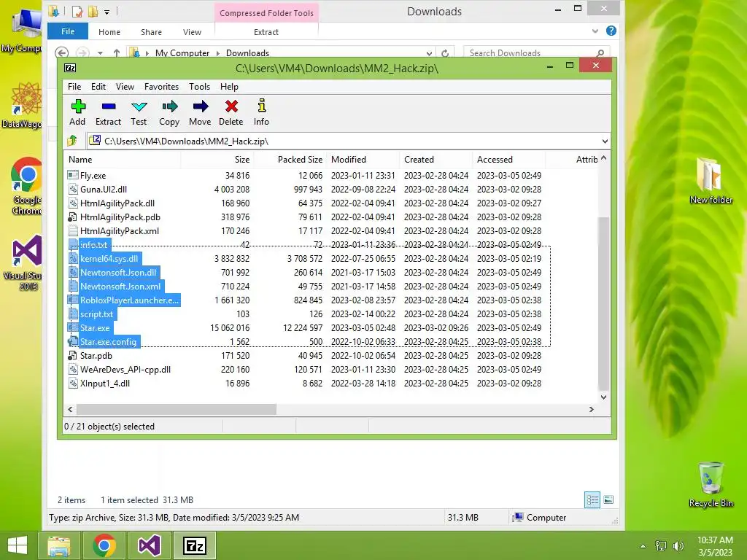Sort files by the Name column header
The width and height of the screenshot is (747, 560).
tap(122, 160)
